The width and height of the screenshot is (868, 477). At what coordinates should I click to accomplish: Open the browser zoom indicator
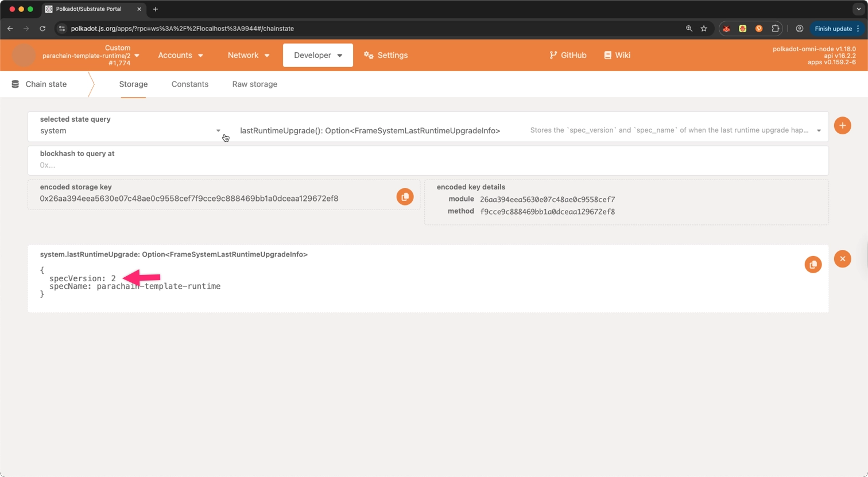[x=689, y=28]
